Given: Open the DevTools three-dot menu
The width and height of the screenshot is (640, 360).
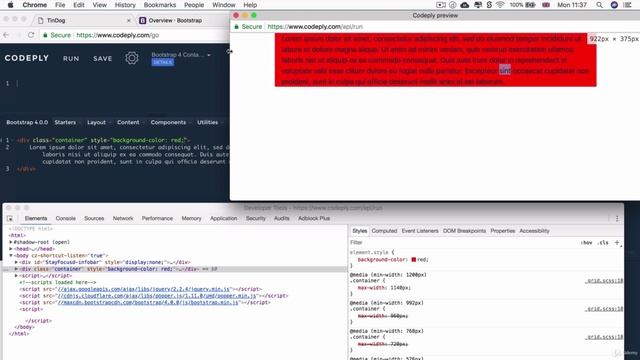Looking at the screenshot, I should tap(617, 219).
